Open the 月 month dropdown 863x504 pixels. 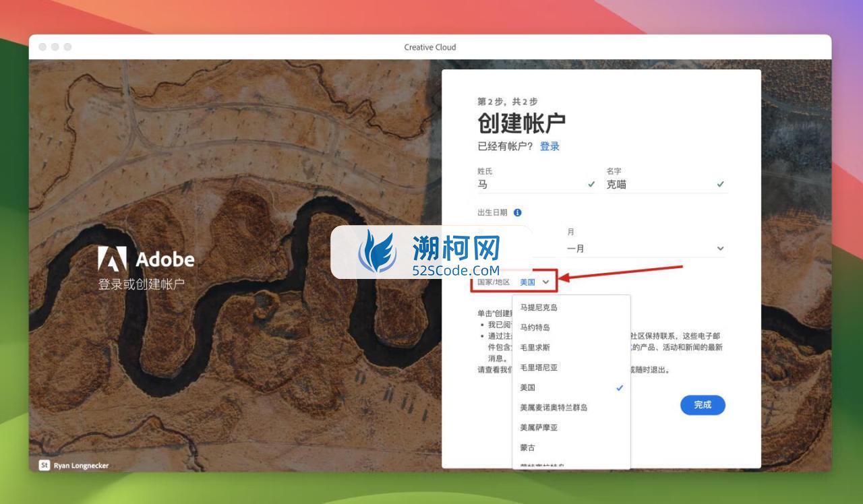646,249
